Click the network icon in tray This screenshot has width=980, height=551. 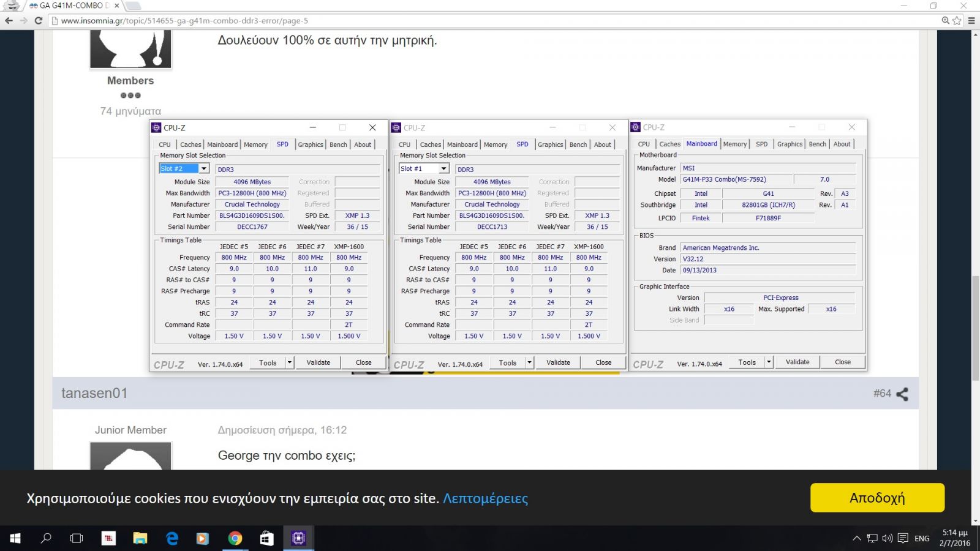click(x=872, y=538)
